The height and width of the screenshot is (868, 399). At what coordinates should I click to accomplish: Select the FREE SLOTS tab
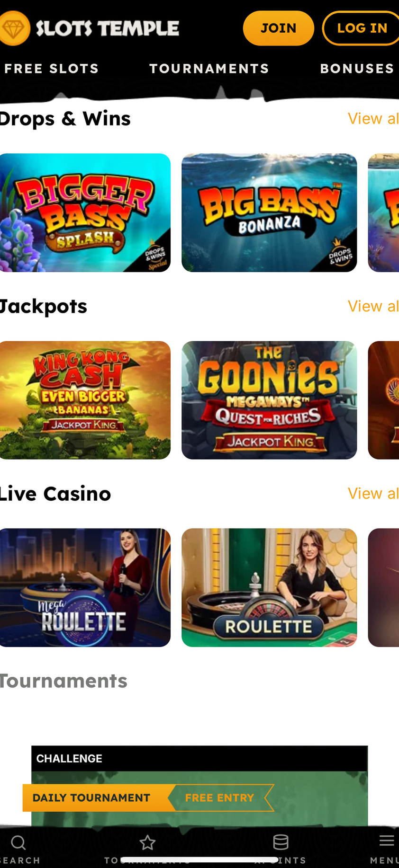[x=51, y=69]
